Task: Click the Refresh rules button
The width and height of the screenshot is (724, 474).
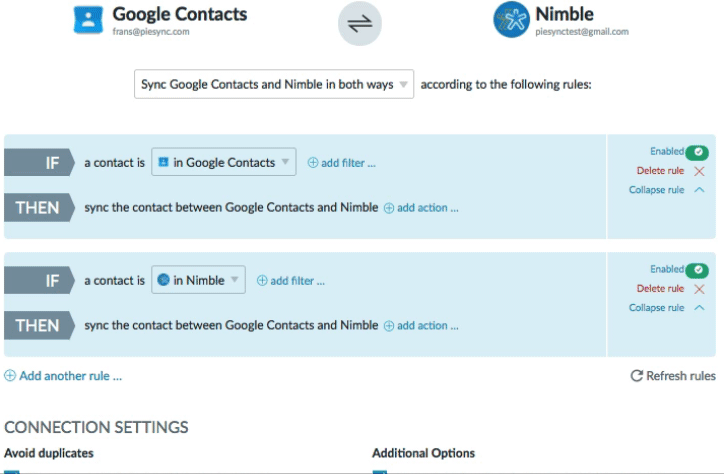Action: point(673,376)
